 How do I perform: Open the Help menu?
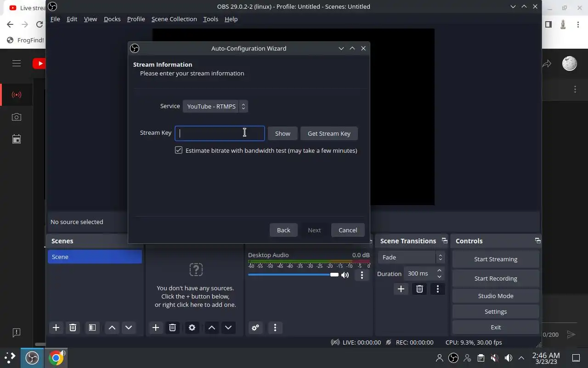pyautogui.click(x=231, y=19)
